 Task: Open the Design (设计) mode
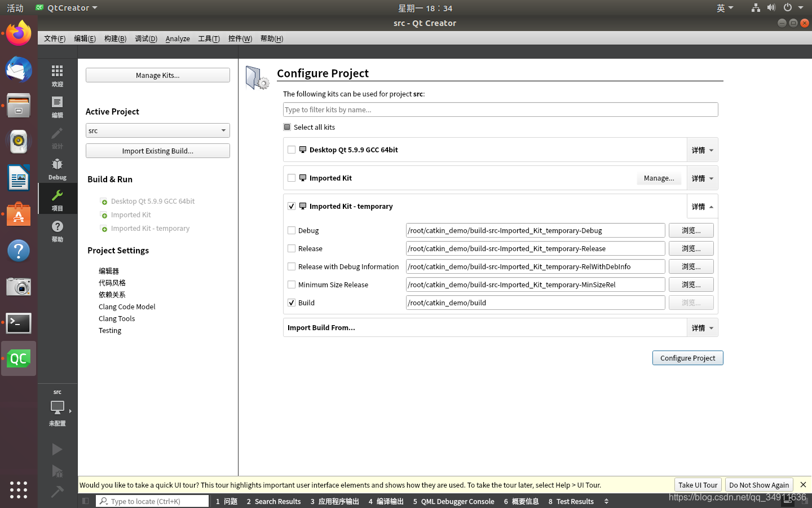click(57, 137)
